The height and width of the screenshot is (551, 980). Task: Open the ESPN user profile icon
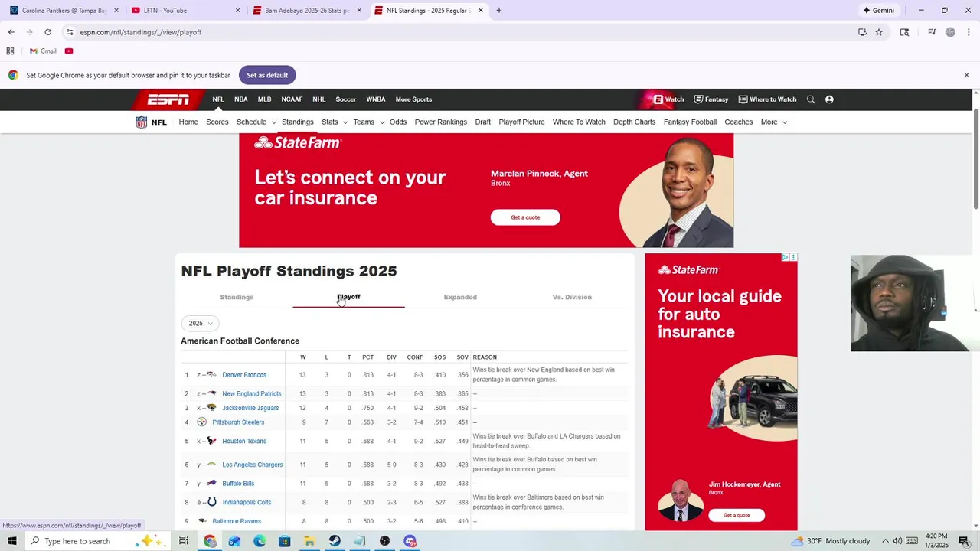point(829,99)
